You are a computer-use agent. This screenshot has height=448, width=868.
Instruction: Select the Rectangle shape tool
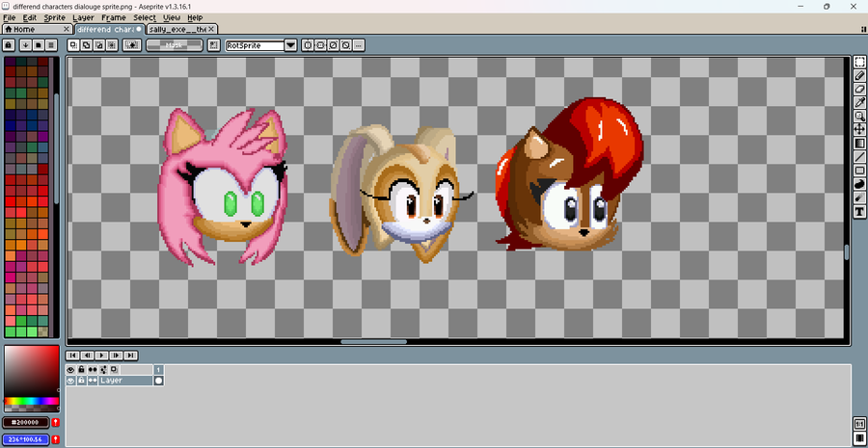tap(859, 171)
